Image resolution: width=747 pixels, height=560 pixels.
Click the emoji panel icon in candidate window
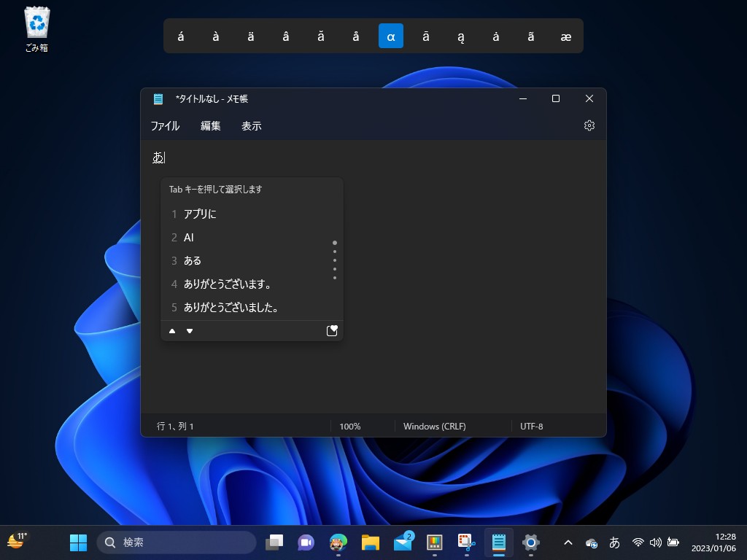tap(332, 330)
